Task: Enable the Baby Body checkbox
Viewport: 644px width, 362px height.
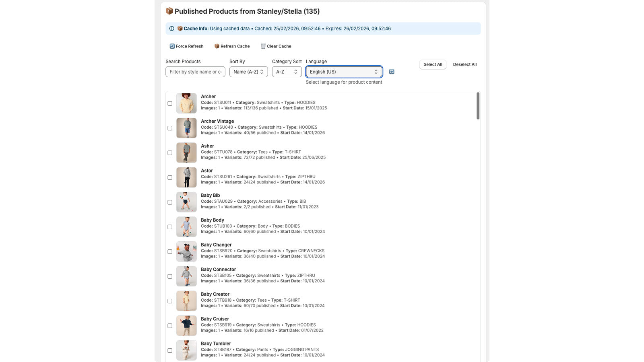Action: coord(170,227)
